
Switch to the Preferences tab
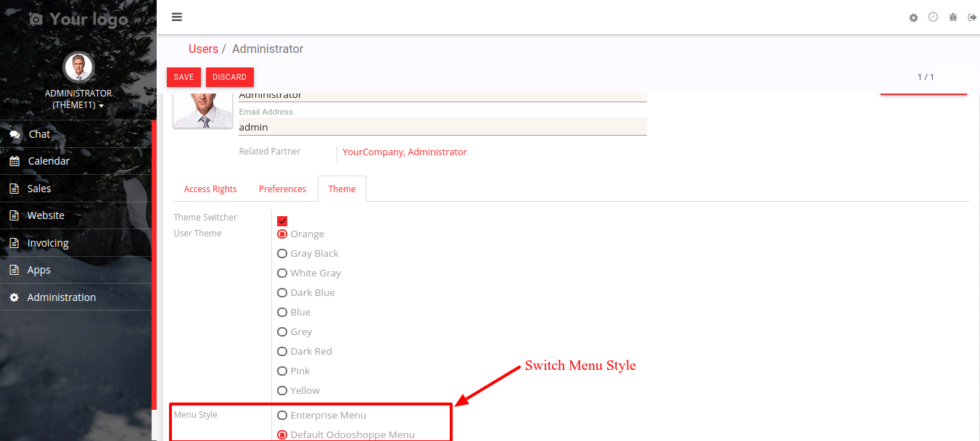pyautogui.click(x=282, y=189)
